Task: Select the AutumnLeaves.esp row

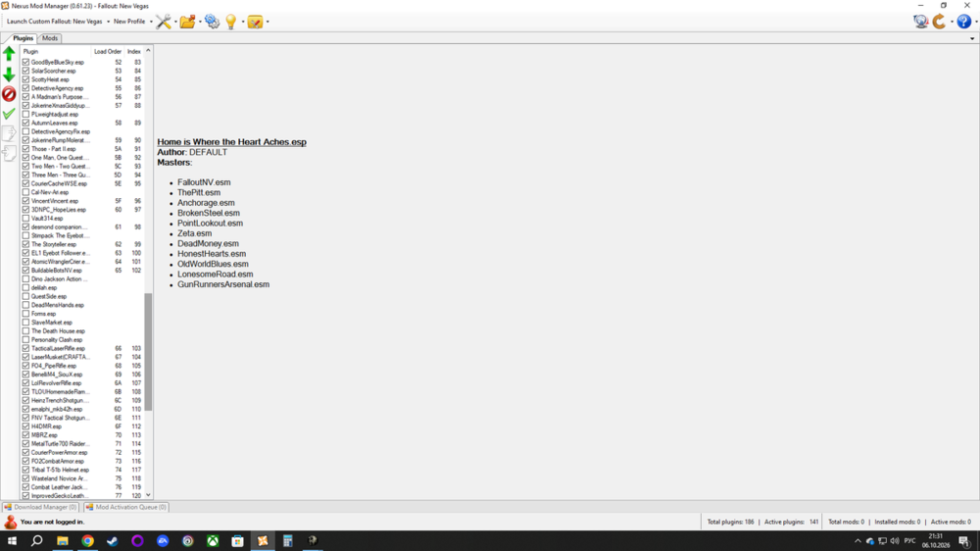Action: pyautogui.click(x=82, y=124)
